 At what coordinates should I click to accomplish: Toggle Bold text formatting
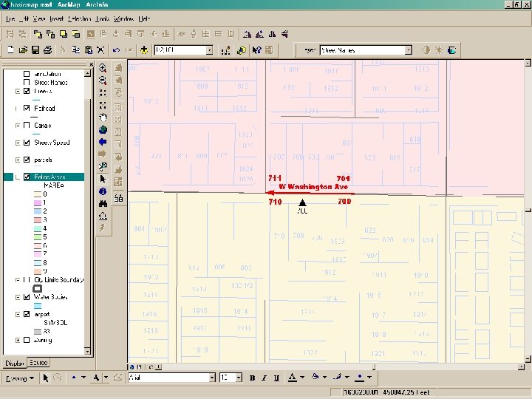click(x=252, y=378)
